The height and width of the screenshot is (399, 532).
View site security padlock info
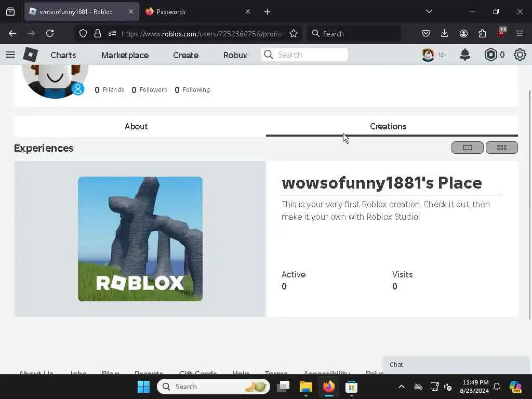tap(98, 34)
